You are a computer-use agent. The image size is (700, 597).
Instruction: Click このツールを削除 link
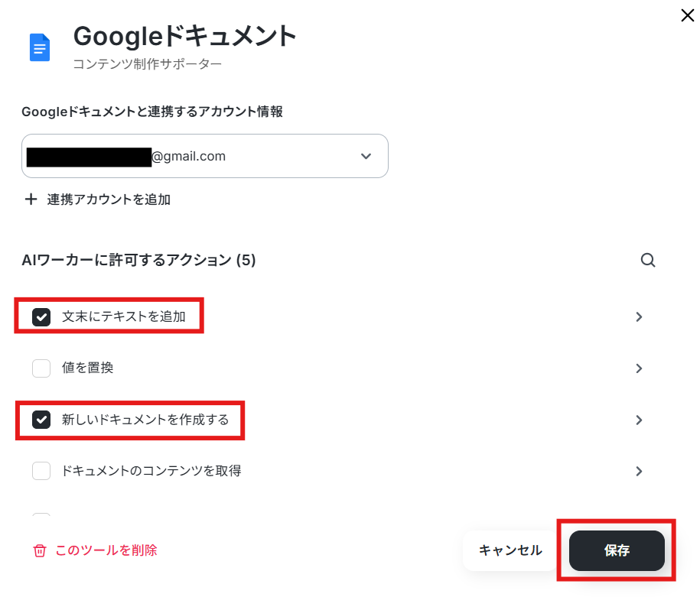coord(106,550)
